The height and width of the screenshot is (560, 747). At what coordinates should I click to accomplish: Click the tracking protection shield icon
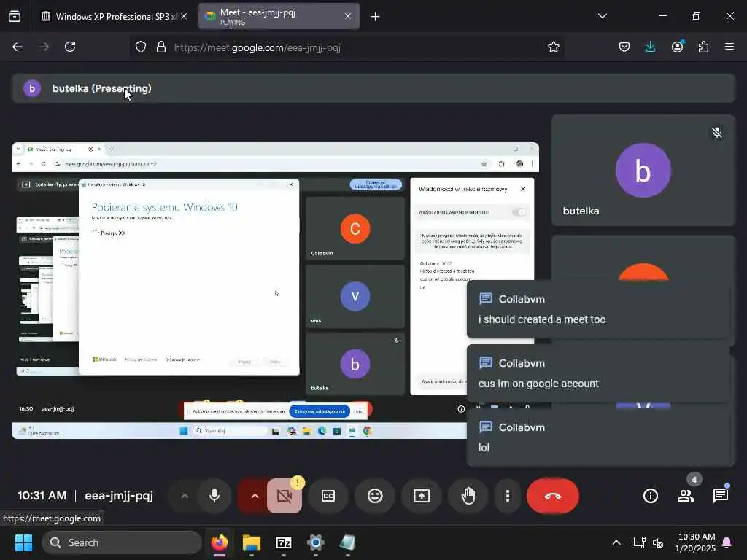coord(141,47)
